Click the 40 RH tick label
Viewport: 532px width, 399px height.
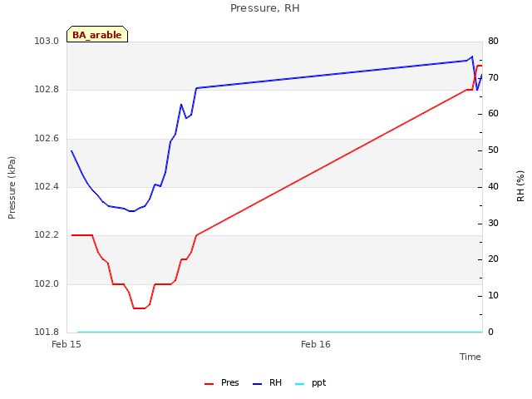click(493, 186)
